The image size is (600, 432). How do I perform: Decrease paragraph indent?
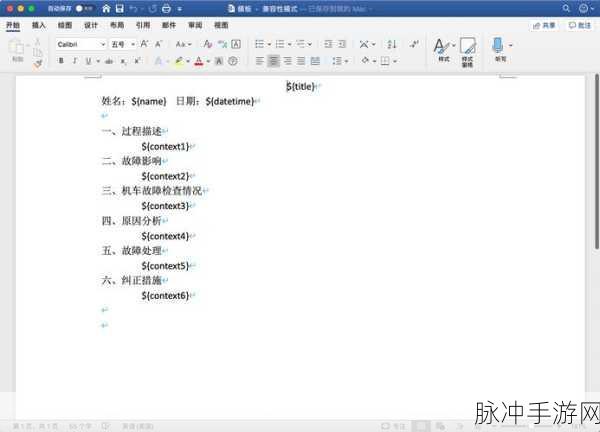click(x=328, y=44)
